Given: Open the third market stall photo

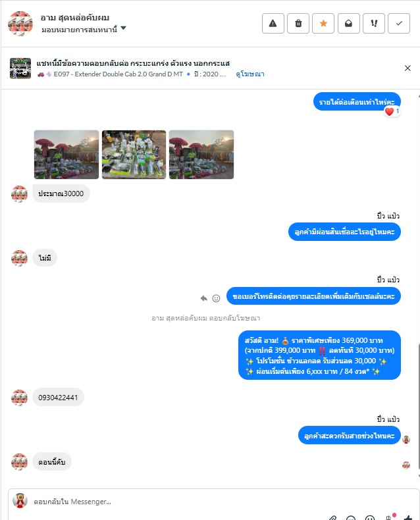Looking at the screenshot, I should pos(201,155).
